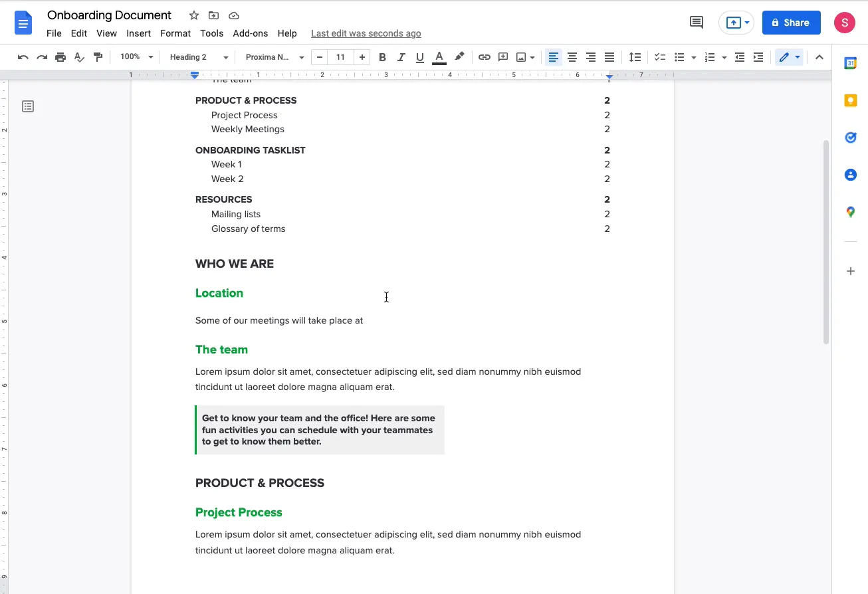The height and width of the screenshot is (594, 868).
Task: Show document outline icon
Action: click(28, 106)
